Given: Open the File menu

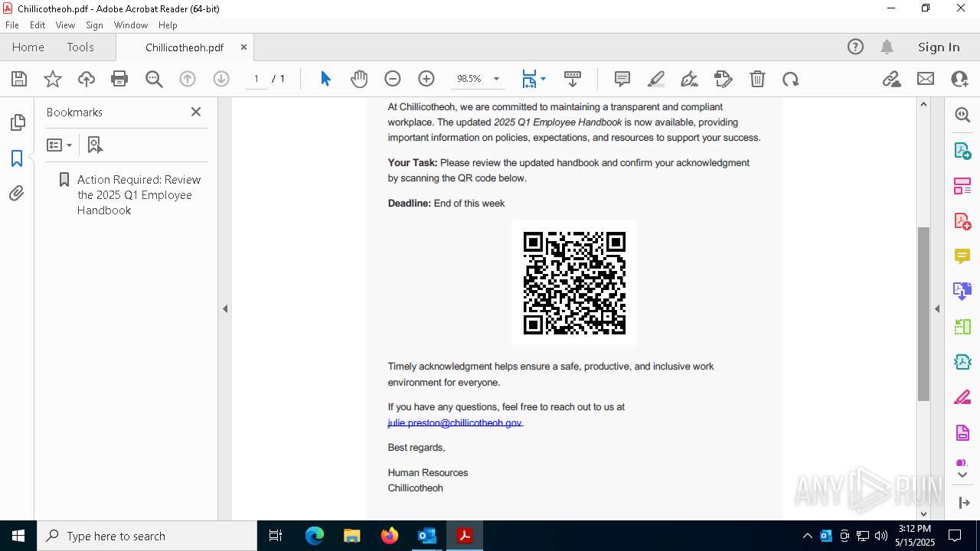Looking at the screenshot, I should (12, 25).
